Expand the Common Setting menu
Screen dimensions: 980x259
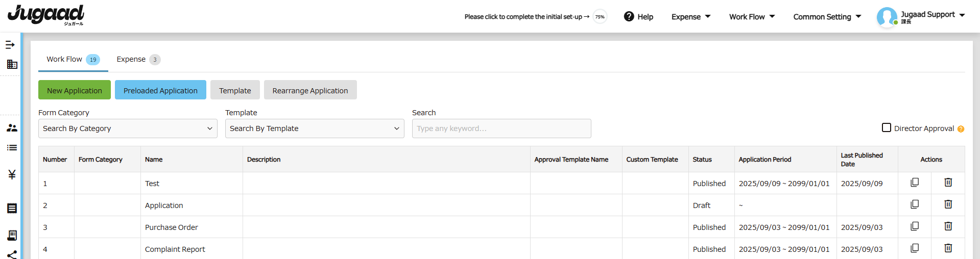pos(827,17)
